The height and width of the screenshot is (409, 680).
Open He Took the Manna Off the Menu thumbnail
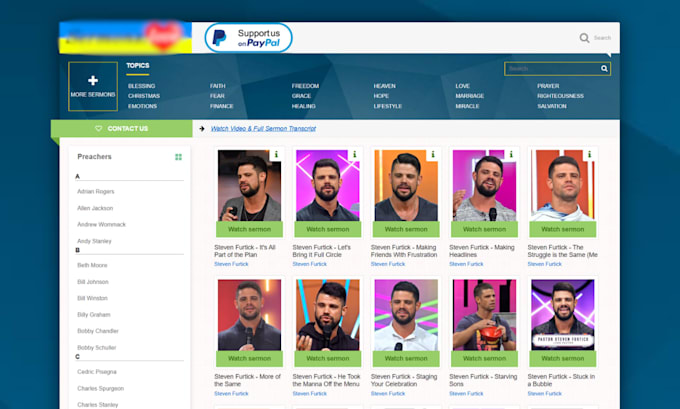coord(328,315)
